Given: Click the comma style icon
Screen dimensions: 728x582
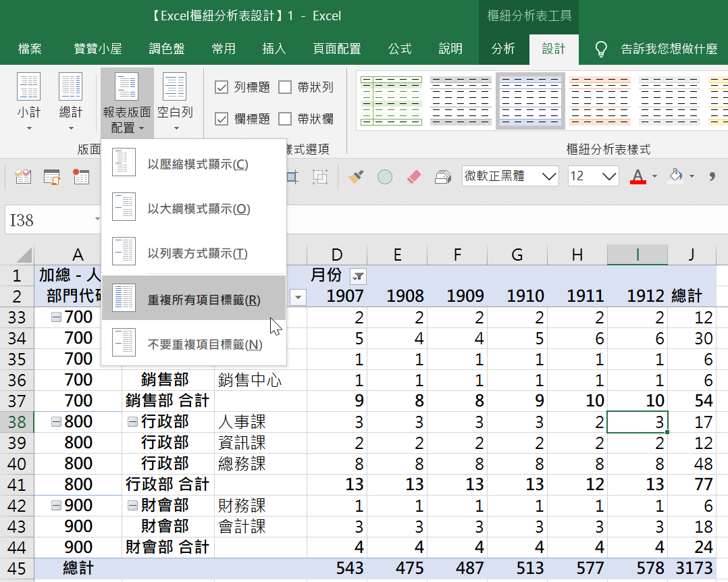Looking at the screenshot, I should [x=712, y=176].
